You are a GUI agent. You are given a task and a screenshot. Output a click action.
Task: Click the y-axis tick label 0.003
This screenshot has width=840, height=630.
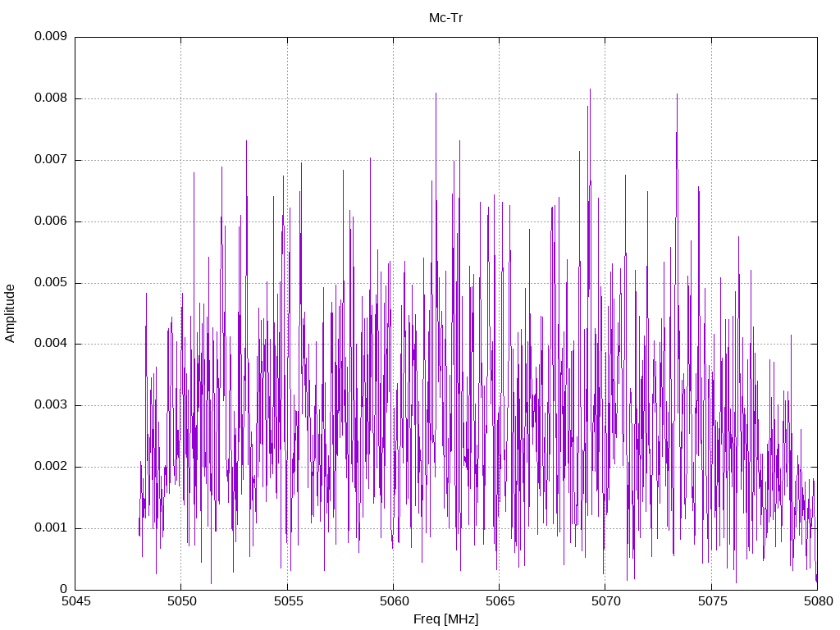click(51, 405)
